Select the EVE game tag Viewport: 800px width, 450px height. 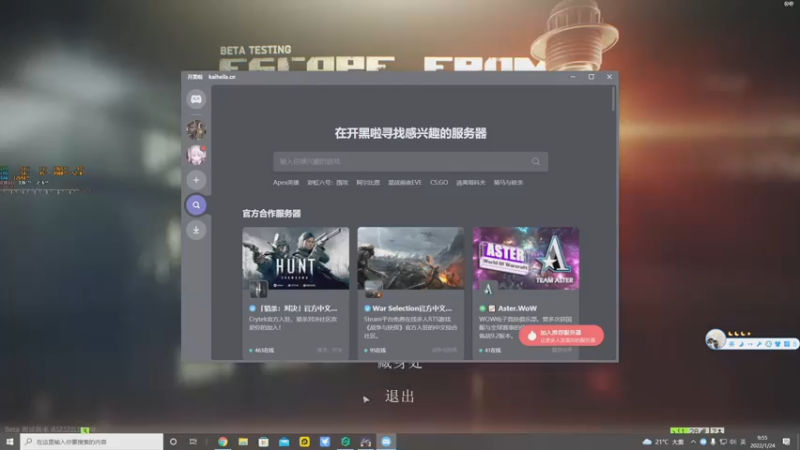click(x=405, y=183)
